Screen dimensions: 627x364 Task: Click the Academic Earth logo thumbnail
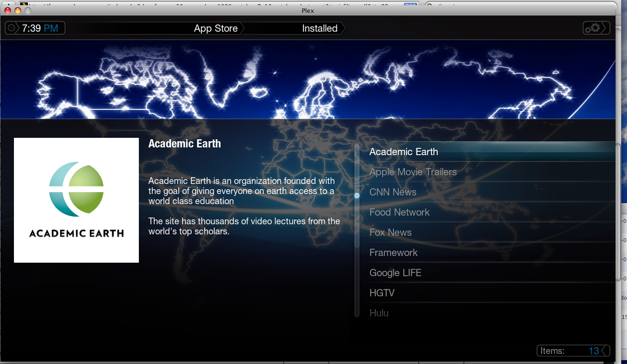pyautogui.click(x=76, y=200)
